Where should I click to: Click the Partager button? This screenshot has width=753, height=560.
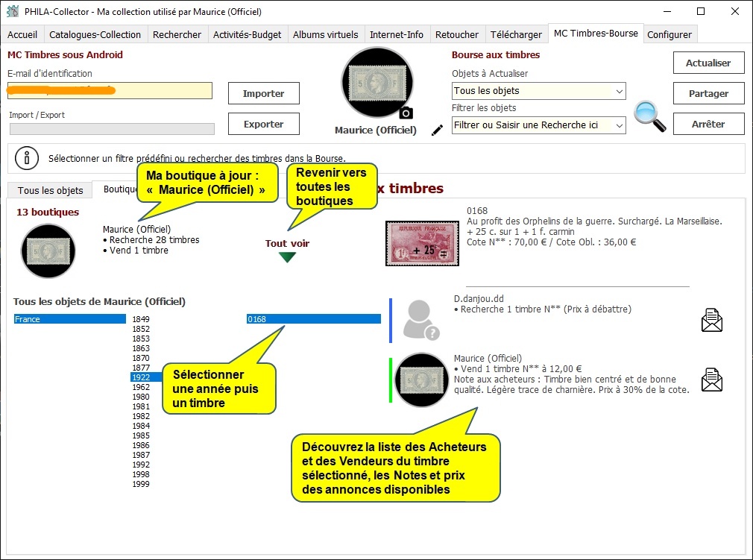pos(708,93)
